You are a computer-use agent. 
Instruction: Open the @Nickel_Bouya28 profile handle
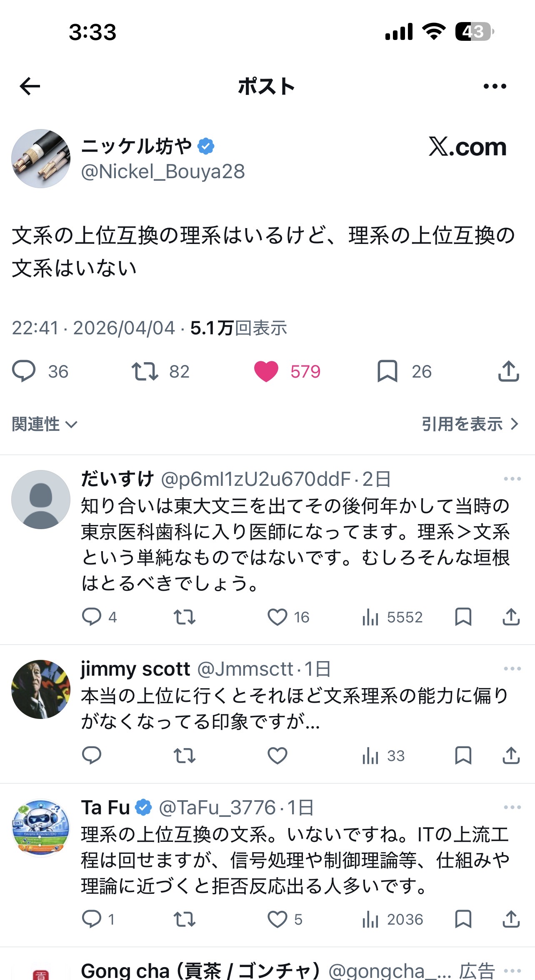(x=163, y=172)
